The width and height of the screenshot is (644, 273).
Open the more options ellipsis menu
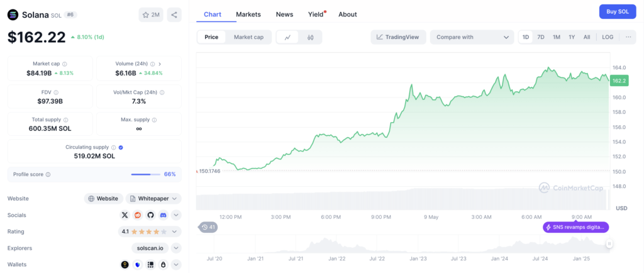[x=628, y=37]
